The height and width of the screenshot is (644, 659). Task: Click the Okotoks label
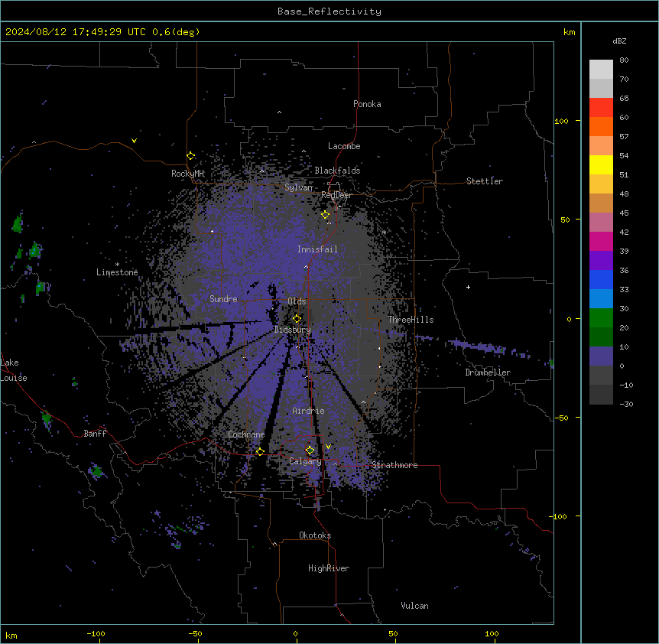tap(315, 535)
